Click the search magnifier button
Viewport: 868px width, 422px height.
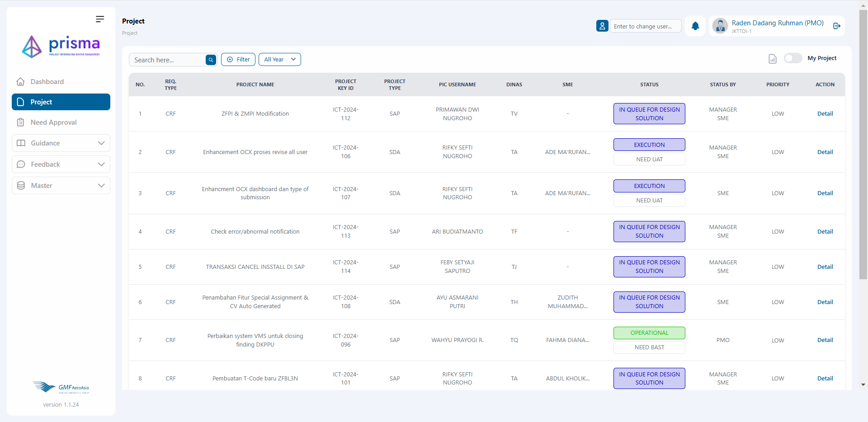pos(211,60)
